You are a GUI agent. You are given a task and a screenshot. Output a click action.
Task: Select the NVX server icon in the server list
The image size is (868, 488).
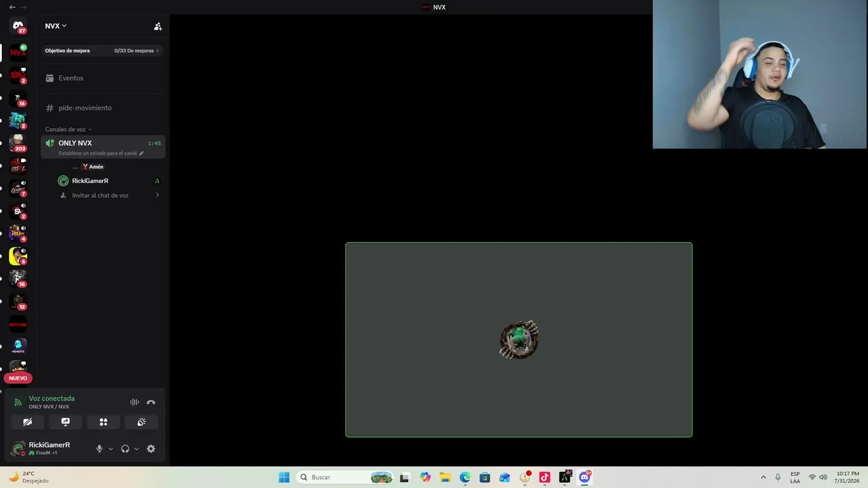(18, 52)
